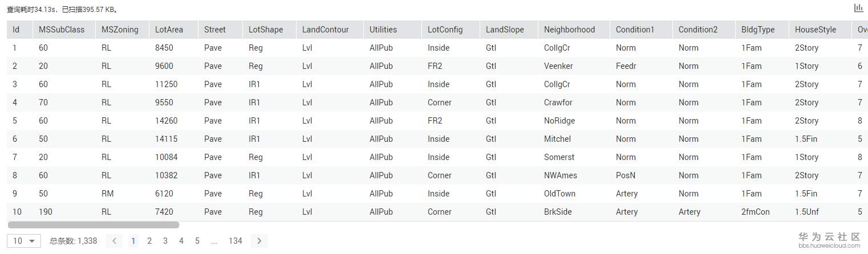
Task: Jump to last page 134
Action: pos(235,241)
